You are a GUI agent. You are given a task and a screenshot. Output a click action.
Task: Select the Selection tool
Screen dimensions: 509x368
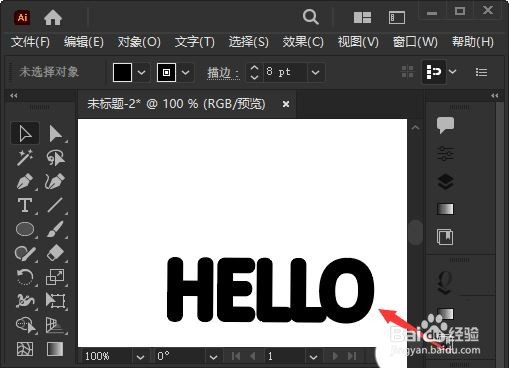click(25, 134)
